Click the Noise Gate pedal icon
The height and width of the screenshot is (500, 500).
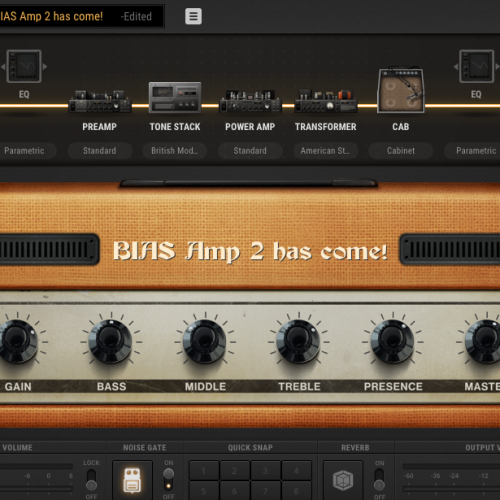point(132,480)
